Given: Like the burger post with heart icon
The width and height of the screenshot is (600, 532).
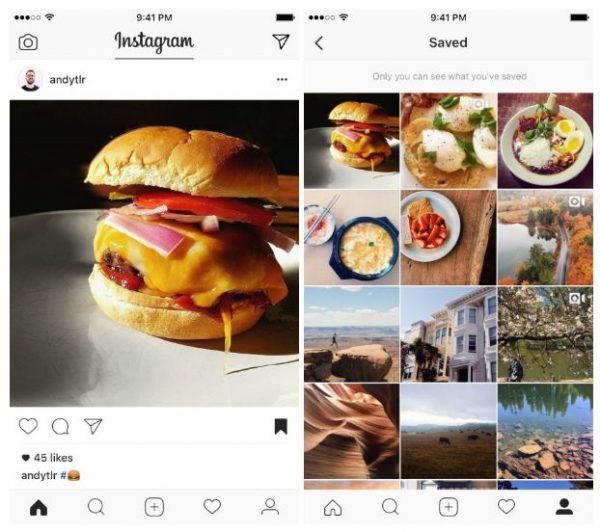Looking at the screenshot, I should (28, 426).
